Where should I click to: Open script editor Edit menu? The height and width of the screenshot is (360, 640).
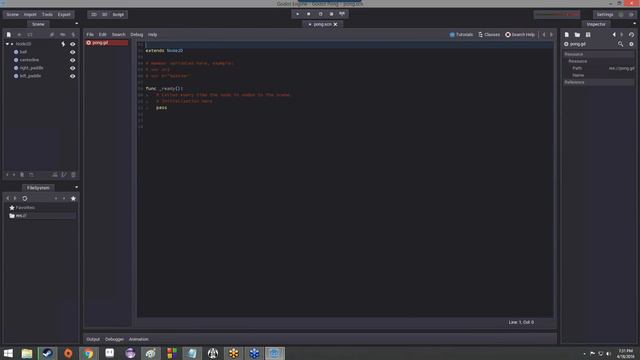(102, 35)
